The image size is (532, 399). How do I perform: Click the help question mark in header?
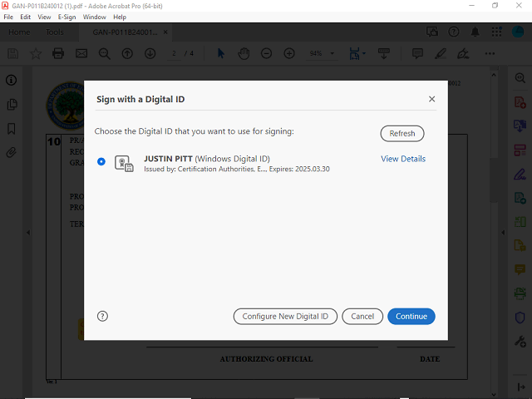click(x=454, y=32)
